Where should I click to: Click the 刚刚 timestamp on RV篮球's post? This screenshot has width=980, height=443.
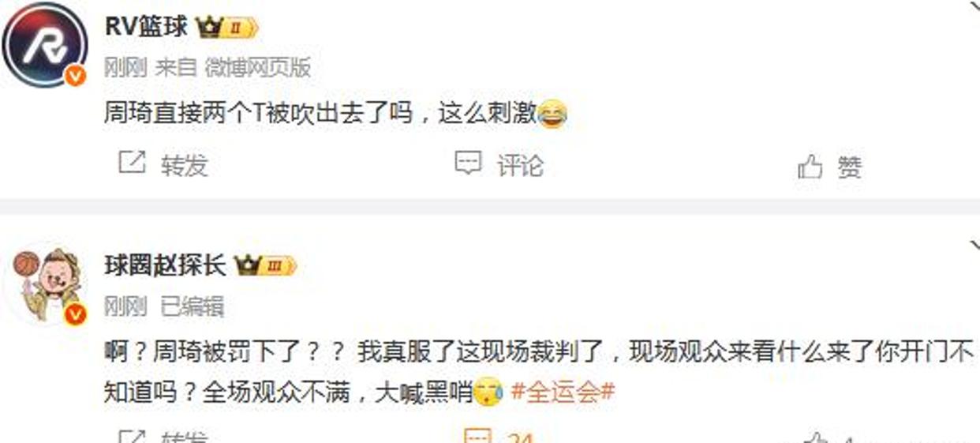[x=125, y=68]
